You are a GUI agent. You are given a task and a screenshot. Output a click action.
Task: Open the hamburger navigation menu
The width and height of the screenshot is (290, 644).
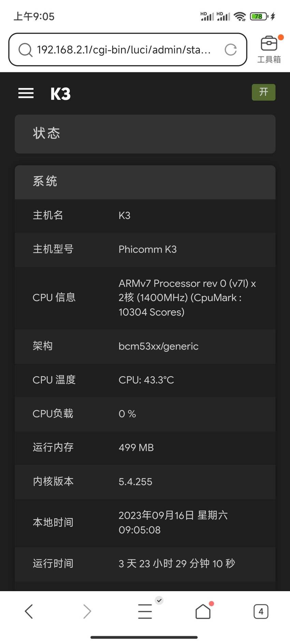point(26,93)
